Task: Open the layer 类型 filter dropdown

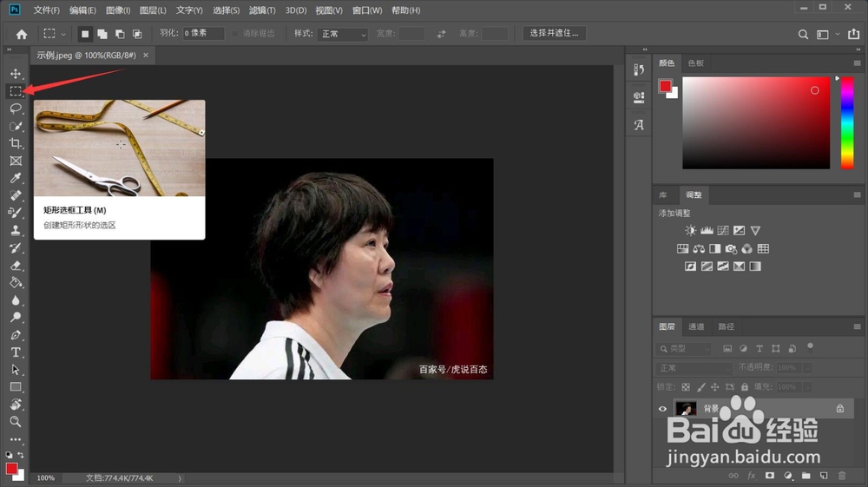Action: 684,349
